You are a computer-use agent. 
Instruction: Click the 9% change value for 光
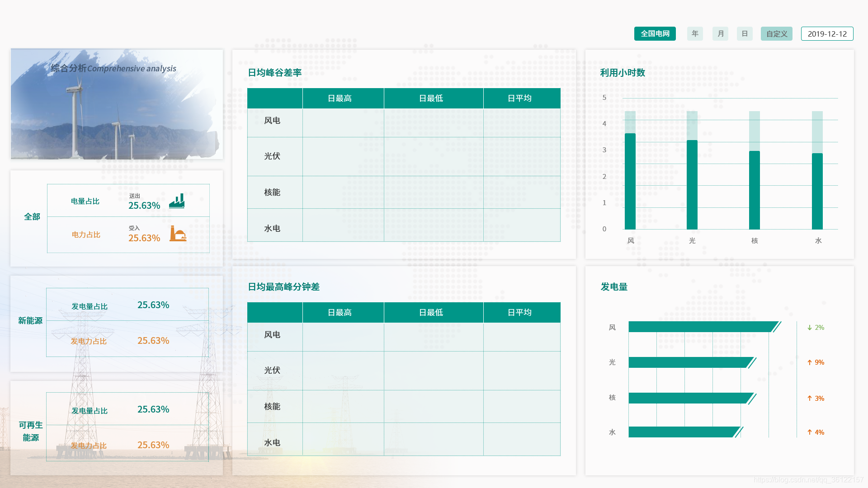(820, 362)
